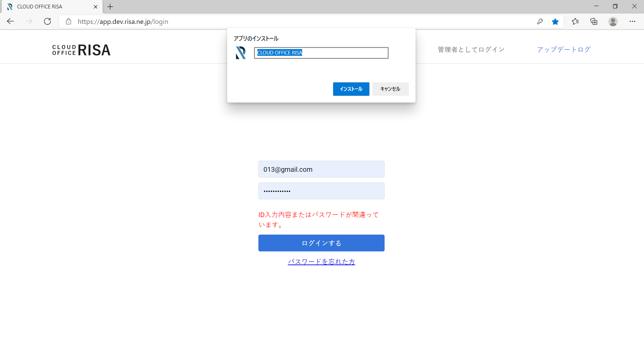
Task: Reload the page with refresh icon
Action: coord(47,22)
